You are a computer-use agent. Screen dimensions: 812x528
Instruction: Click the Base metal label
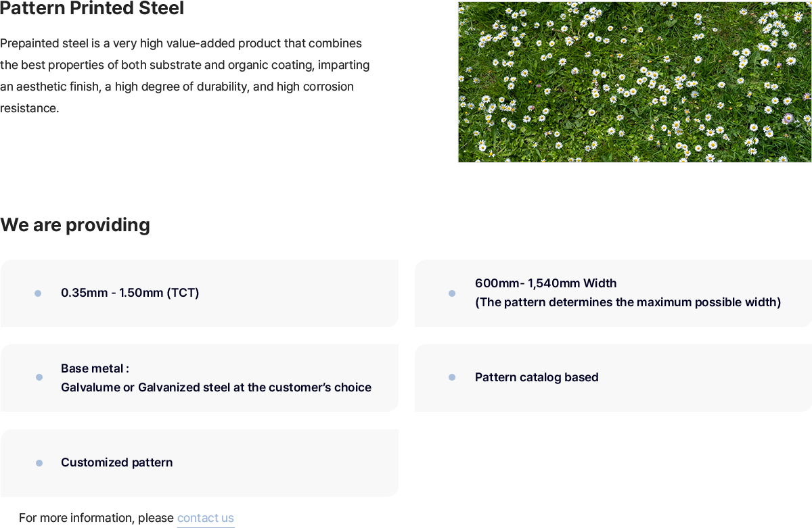[95, 368]
